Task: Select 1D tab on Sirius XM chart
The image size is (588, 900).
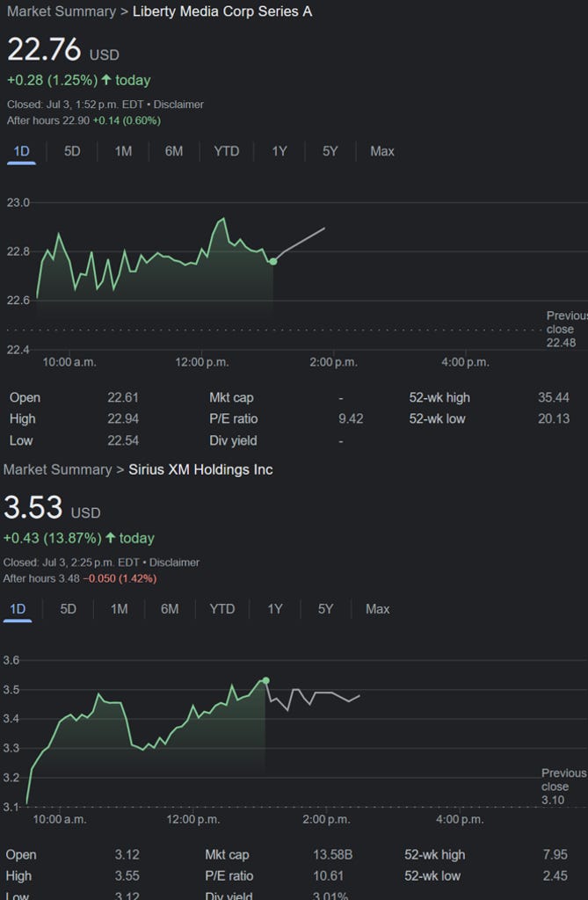Action: (18, 609)
